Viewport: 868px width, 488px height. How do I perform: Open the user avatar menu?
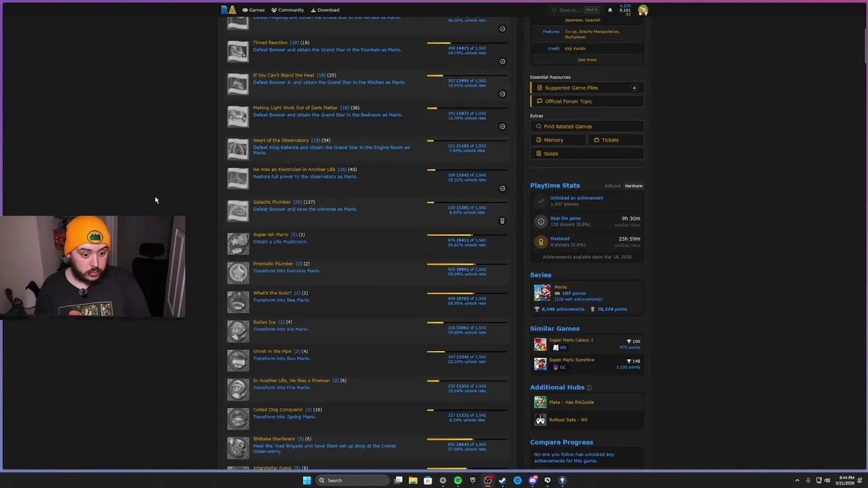point(642,9)
